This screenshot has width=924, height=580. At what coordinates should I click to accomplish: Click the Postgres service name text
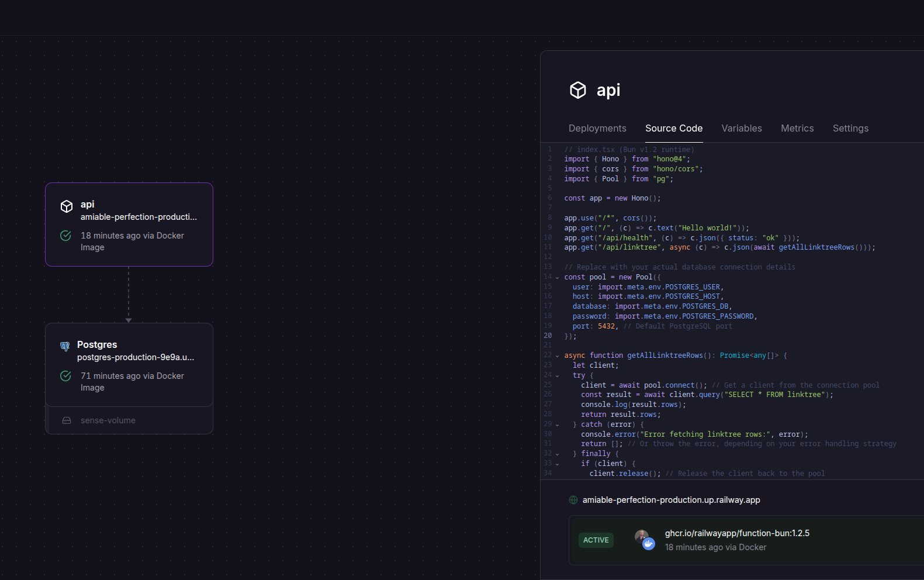click(x=97, y=344)
